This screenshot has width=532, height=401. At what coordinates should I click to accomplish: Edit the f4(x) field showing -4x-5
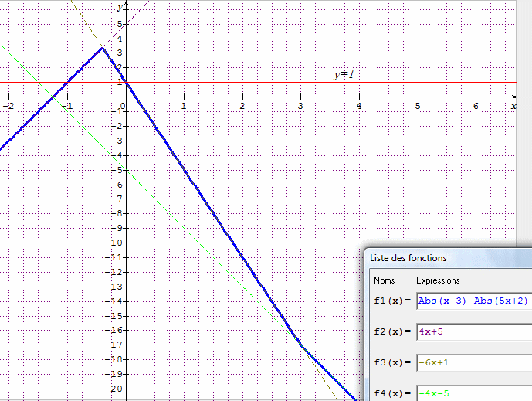[x=473, y=393]
